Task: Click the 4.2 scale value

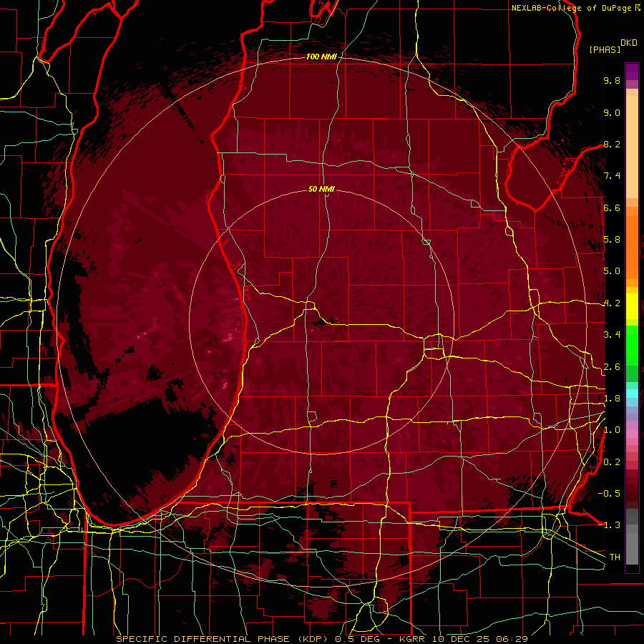Action: click(x=612, y=303)
